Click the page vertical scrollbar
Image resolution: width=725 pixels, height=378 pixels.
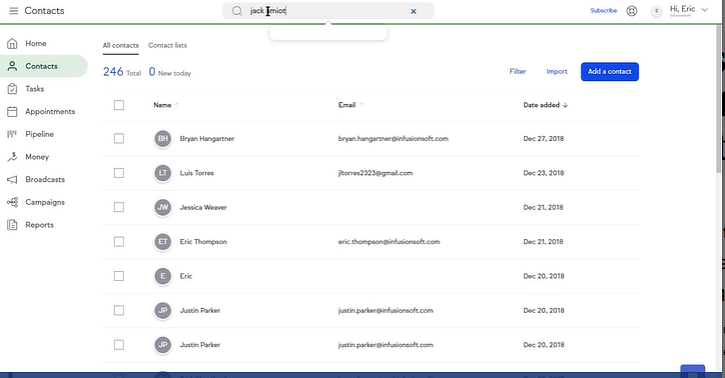click(x=718, y=99)
